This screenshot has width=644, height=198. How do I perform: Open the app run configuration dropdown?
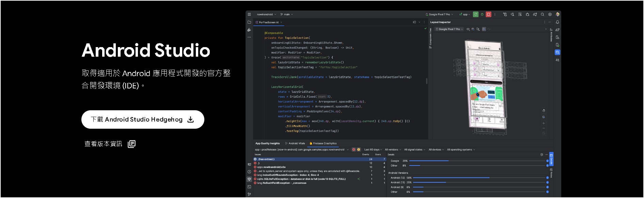(465, 14)
